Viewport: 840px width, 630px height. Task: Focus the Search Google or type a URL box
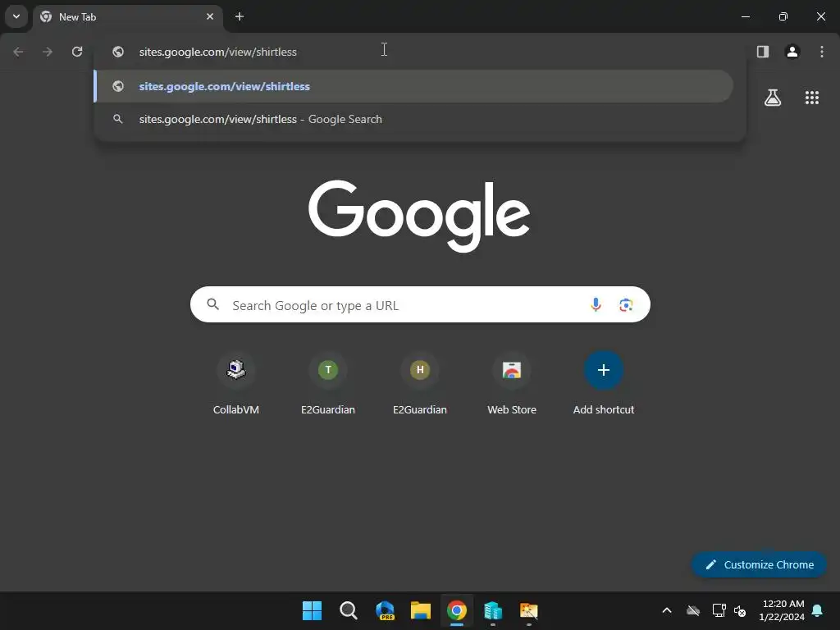(x=420, y=305)
